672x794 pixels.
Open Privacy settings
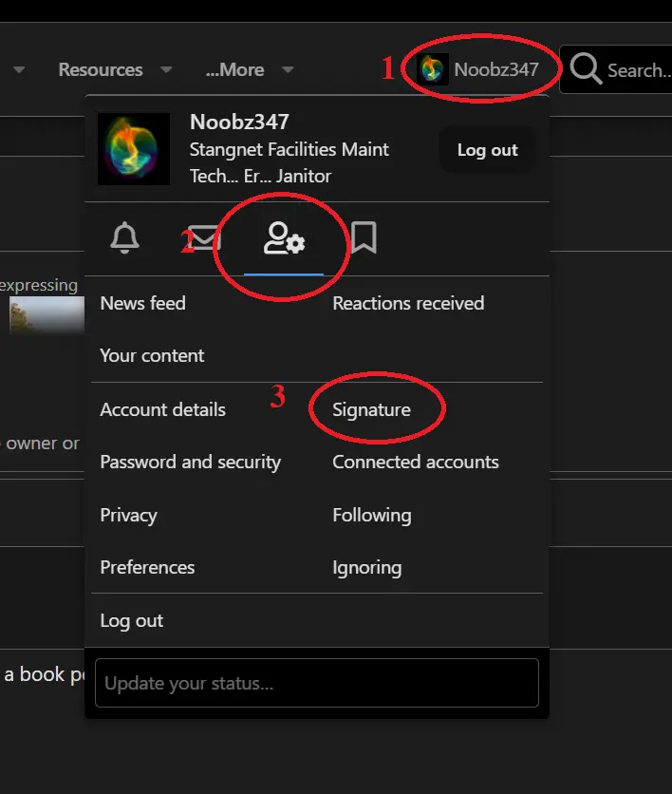coord(128,515)
